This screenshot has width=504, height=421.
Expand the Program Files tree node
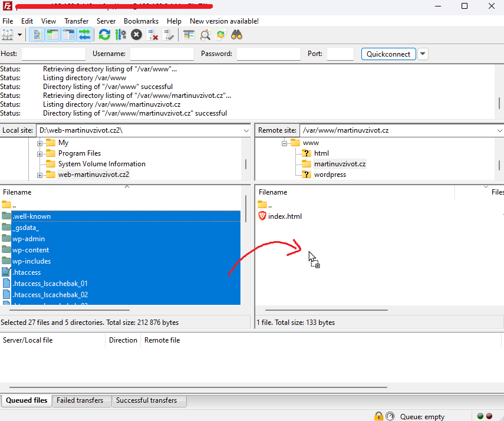coord(40,153)
